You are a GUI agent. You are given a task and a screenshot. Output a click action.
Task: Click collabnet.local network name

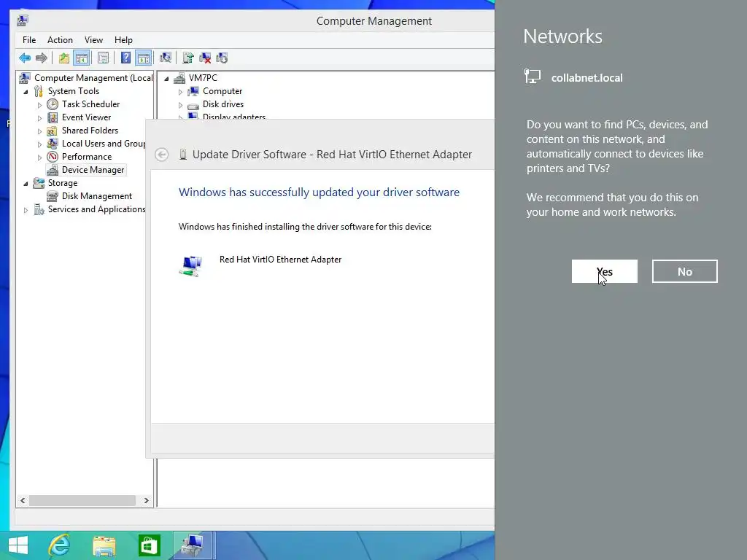pyautogui.click(x=587, y=77)
